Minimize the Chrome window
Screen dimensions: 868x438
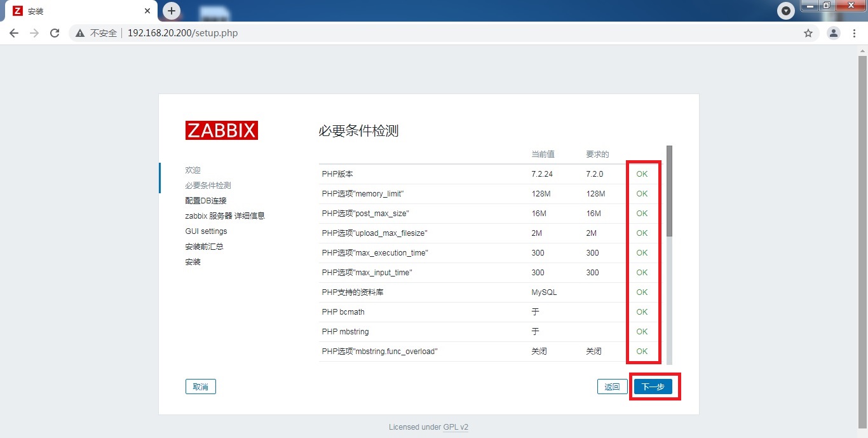click(809, 6)
